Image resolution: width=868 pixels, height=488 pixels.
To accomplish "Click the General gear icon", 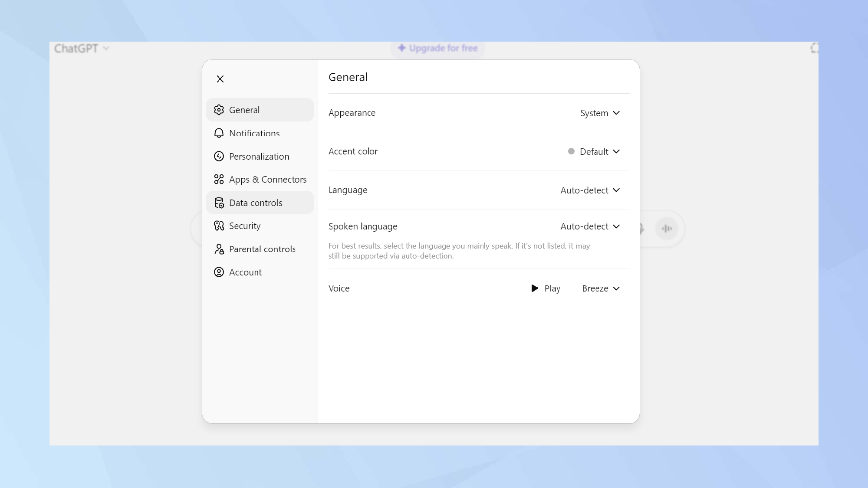I will (219, 110).
